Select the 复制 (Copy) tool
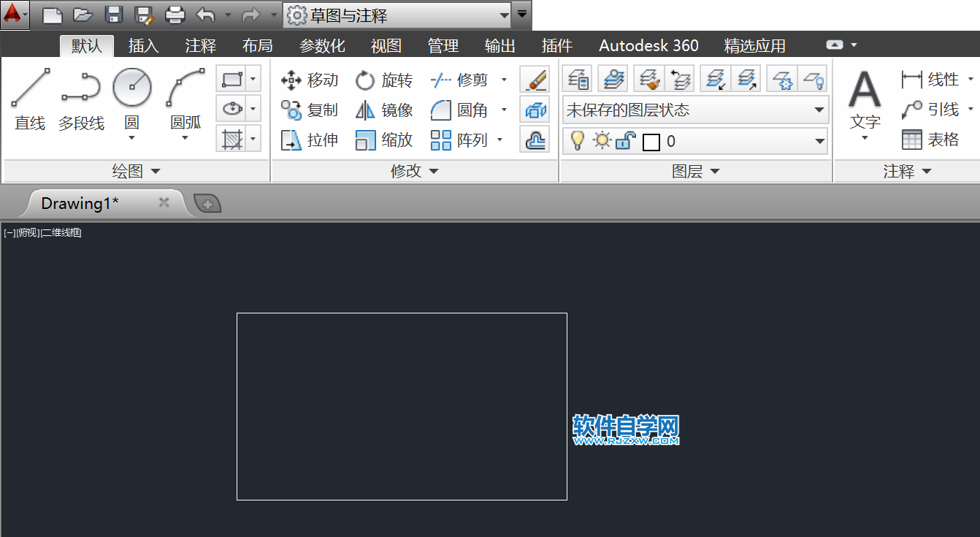The height and width of the screenshot is (537, 980). tap(310, 110)
